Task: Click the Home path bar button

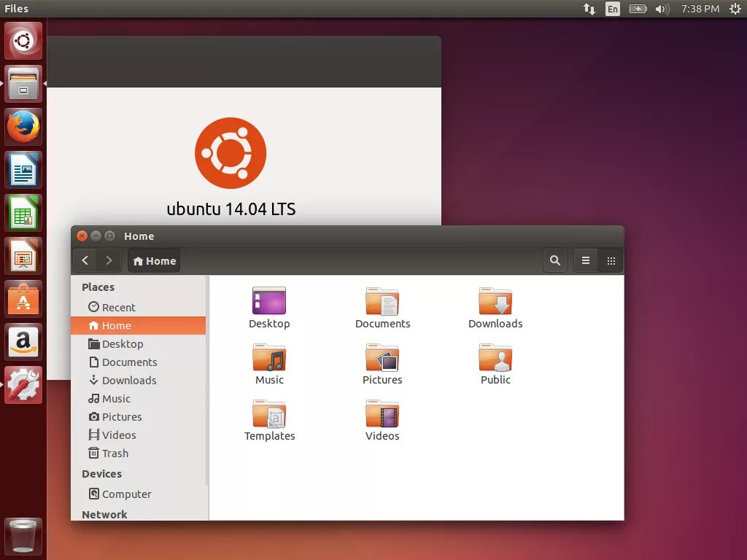Action: tap(154, 261)
